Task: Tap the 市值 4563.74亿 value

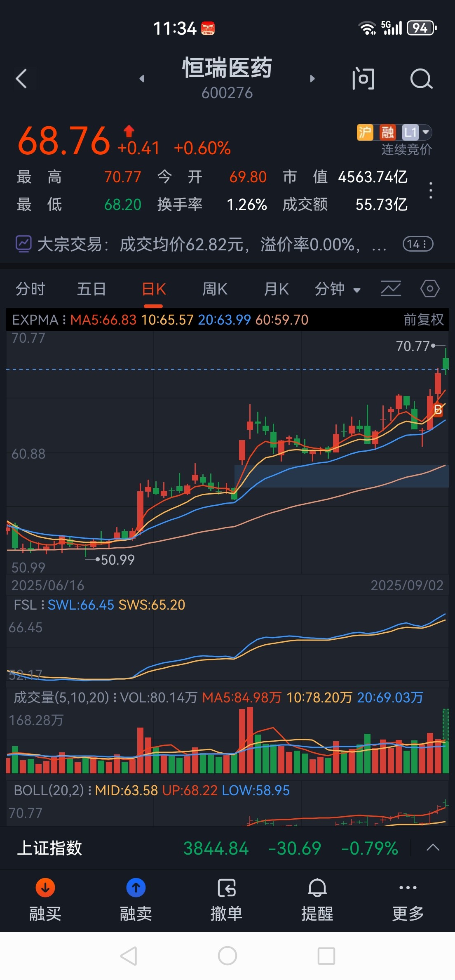Action: tap(373, 177)
